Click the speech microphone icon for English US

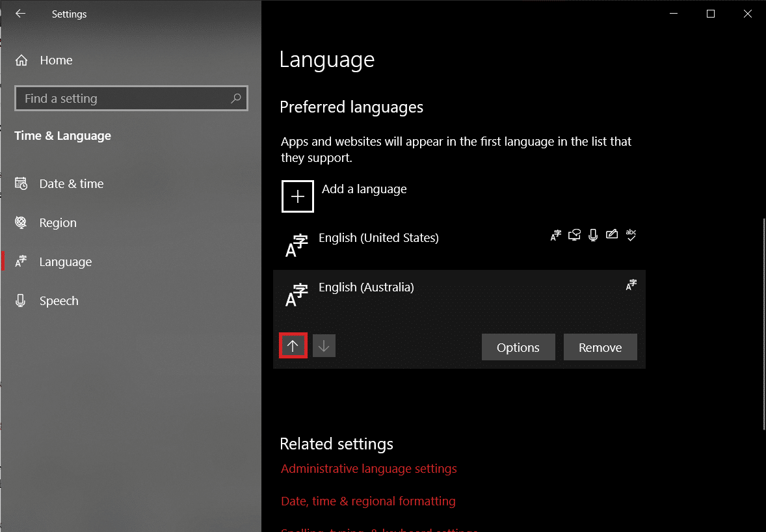click(592, 235)
